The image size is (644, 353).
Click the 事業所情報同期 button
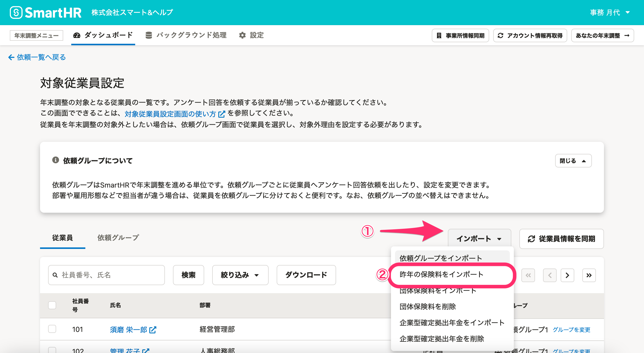click(460, 35)
